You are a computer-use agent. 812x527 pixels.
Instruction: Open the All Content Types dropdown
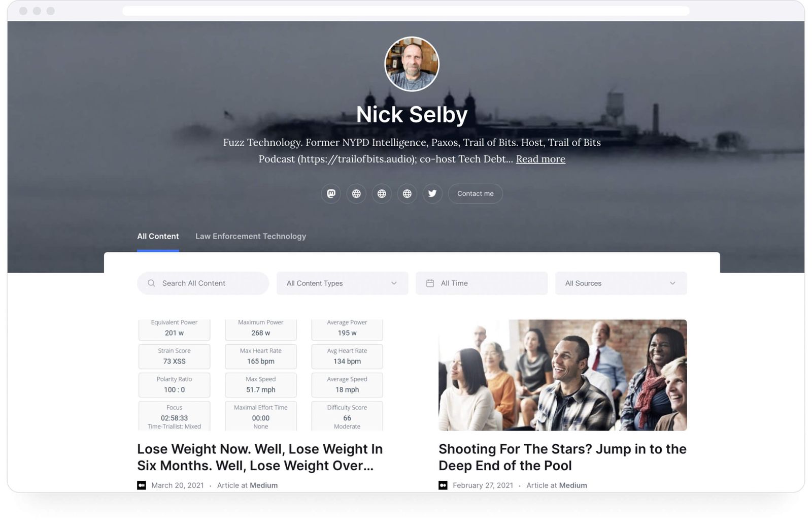[x=342, y=283]
